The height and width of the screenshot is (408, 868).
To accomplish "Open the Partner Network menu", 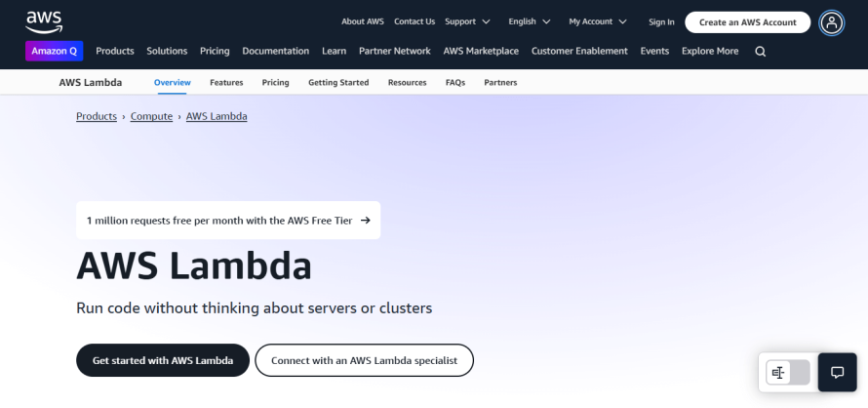I will pos(395,51).
